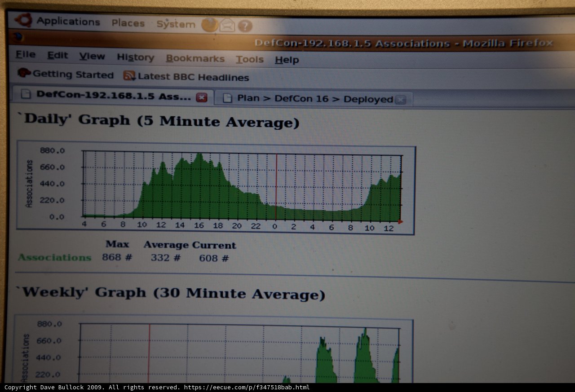The height and width of the screenshot is (392, 575).
Task: Open the Firefox View menu
Action: (x=92, y=56)
